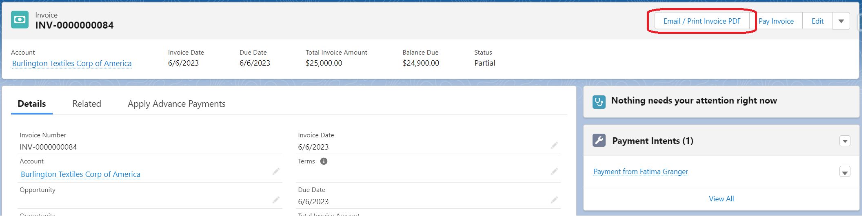Image resolution: width=868 pixels, height=216 pixels.
Task: Click the Payment Intents wrench icon
Action: (599, 141)
